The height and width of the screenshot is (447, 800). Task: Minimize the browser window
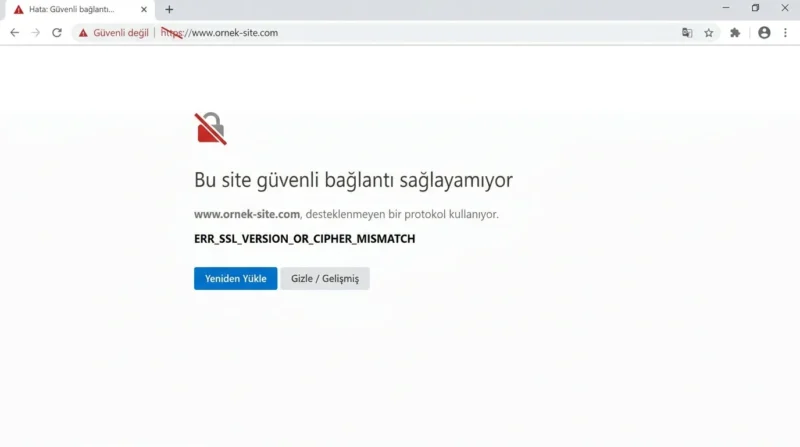pyautogui.click(x=726, y=8)
